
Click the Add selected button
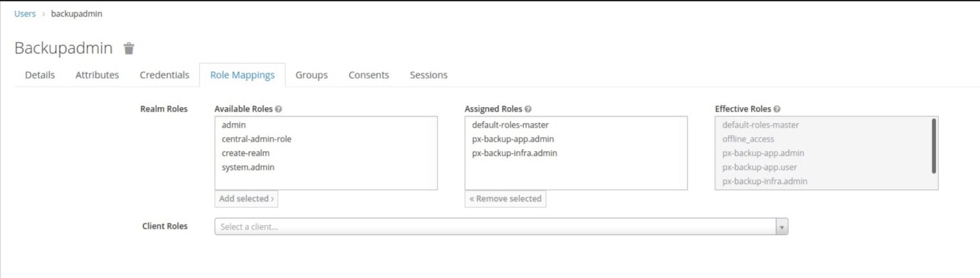pos(246,199)
